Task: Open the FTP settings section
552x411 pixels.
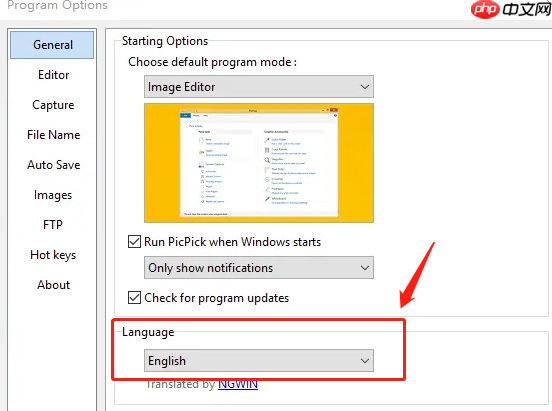Action: [x=53, y=225]
